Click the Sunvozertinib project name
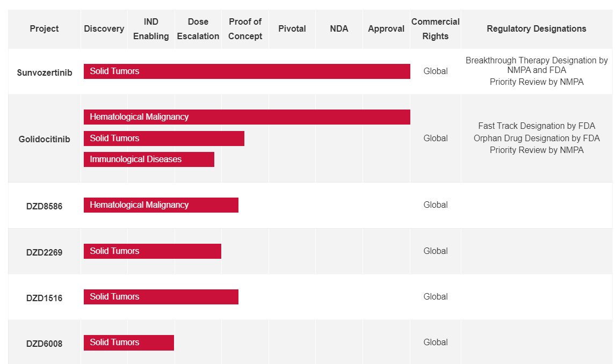 (x=45, y=72)
